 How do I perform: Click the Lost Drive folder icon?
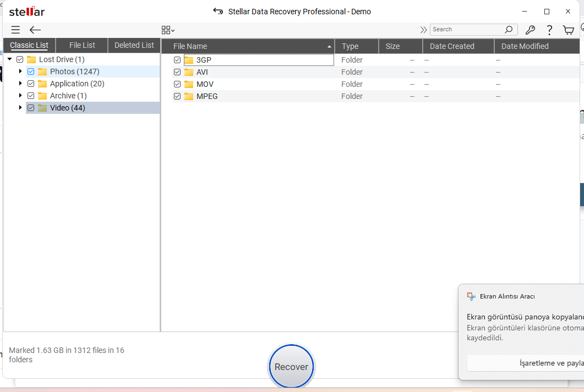pyautogui.click(x=31, y=59)
